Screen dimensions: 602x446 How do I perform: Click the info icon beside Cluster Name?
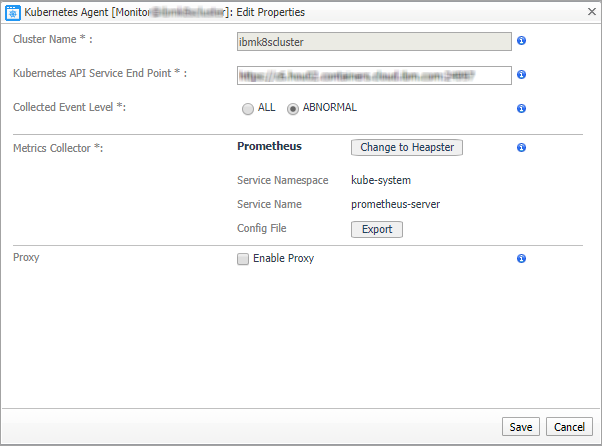(521, 41)
